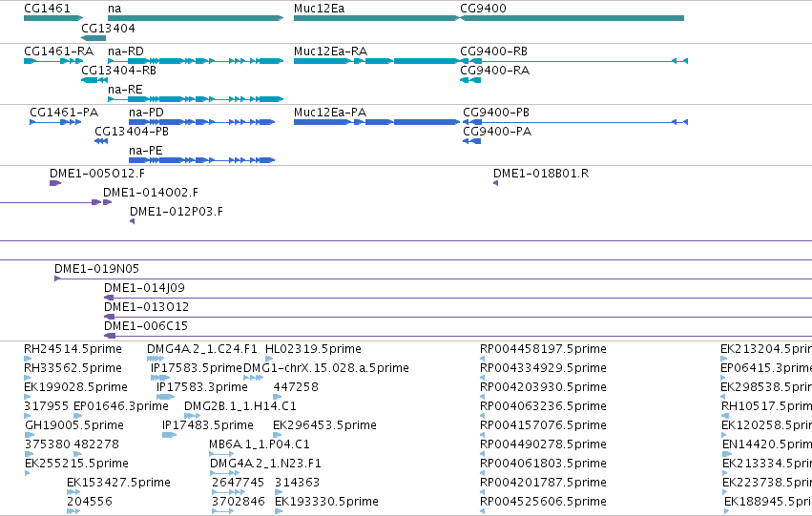Click the na-PE protein label
Viewport: 812px width, 516px height.
point(146,150)
